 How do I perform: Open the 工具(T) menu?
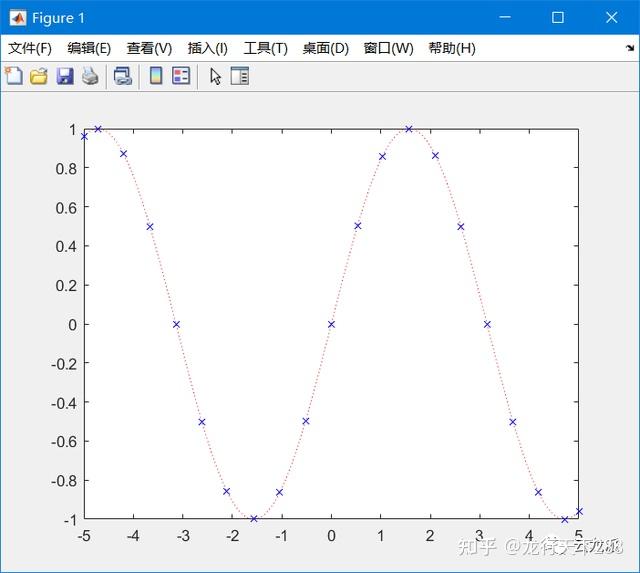(265, 48)
